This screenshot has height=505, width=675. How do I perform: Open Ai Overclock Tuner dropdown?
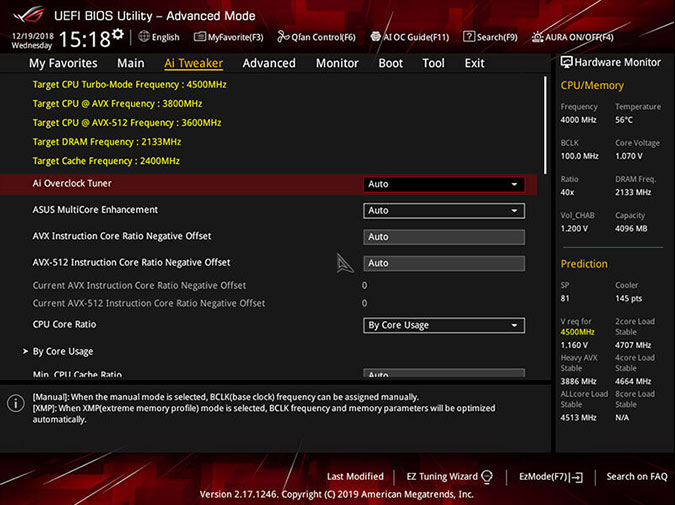click(444, 184)
